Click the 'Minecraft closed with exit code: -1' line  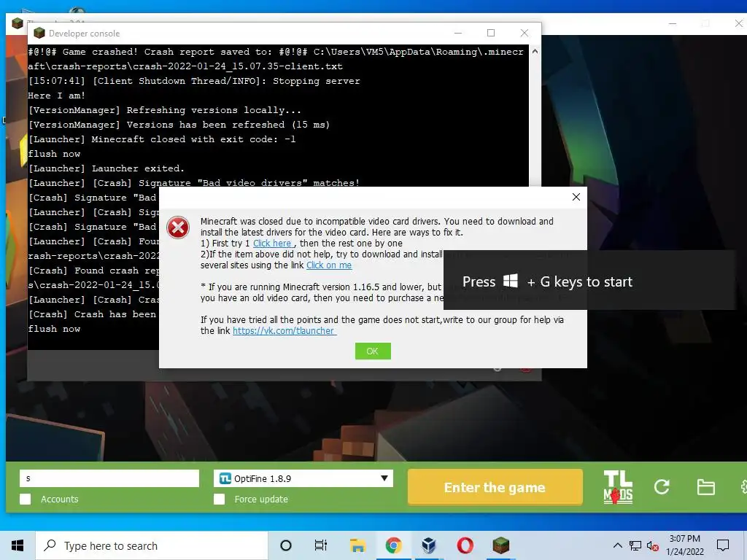click(x=162, y=139)
